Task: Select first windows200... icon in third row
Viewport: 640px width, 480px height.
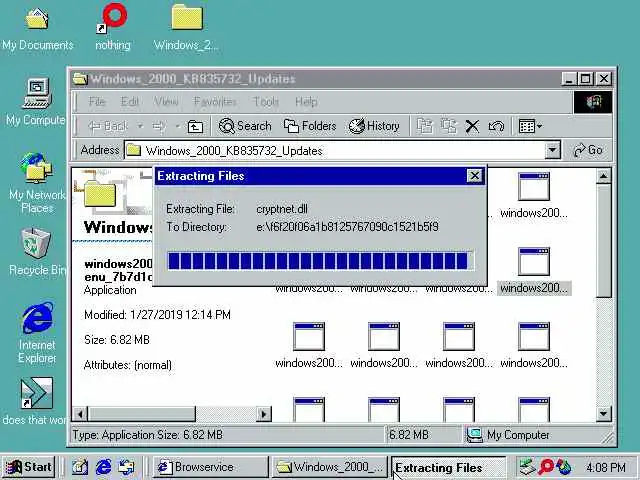Action: coord(309,345)
